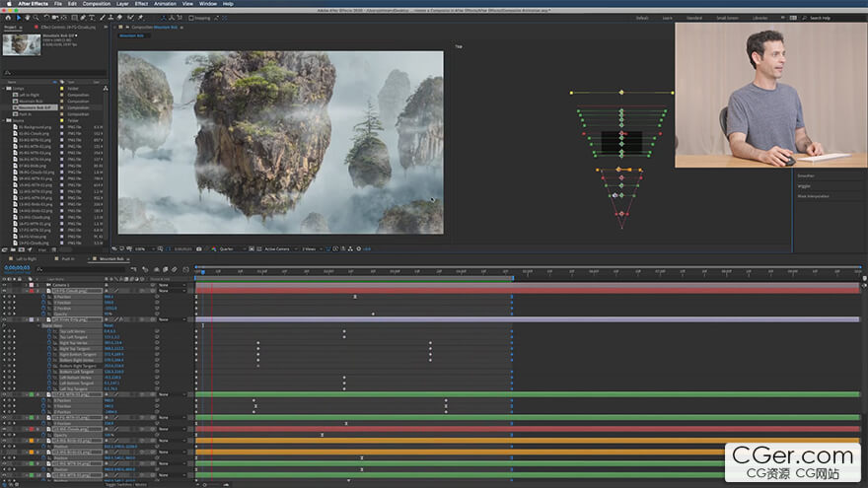Click the new composition icon in Project panel

pyautogui.click(x=22, y=249)
